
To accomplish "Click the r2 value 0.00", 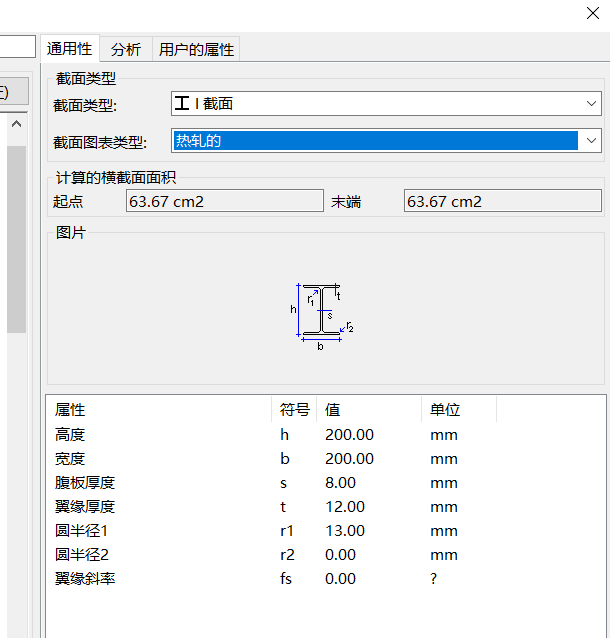I will click(340, 555).
